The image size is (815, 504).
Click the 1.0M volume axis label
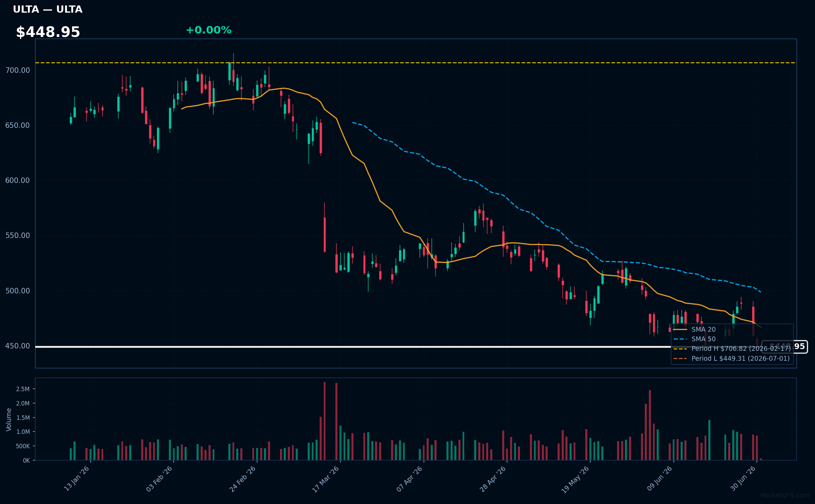[23, 432]
